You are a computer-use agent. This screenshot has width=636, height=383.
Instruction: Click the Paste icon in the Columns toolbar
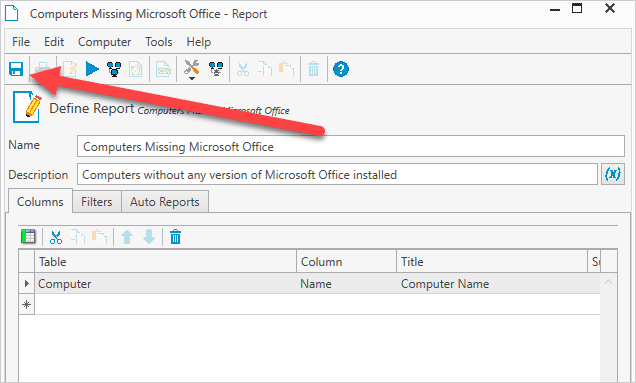tap(99, 237)
